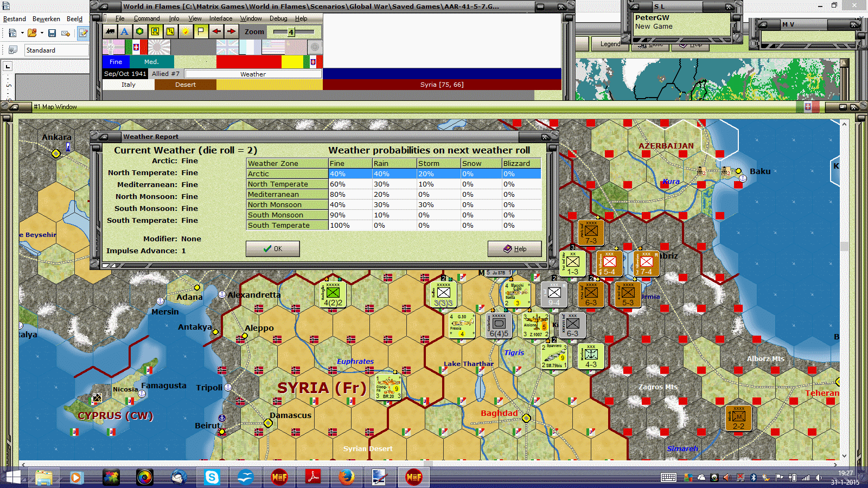Open the Help menu in World in Flames
Viewport: 868px width, 488px height.
[301, 18]
